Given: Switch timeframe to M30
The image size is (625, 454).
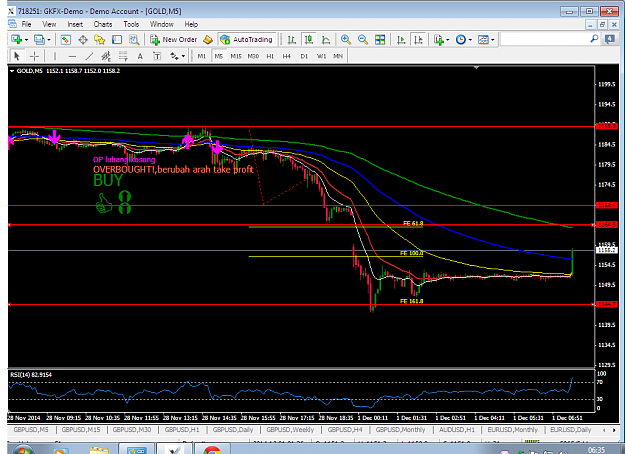Looking at the screenshot, I should point(253,56).
